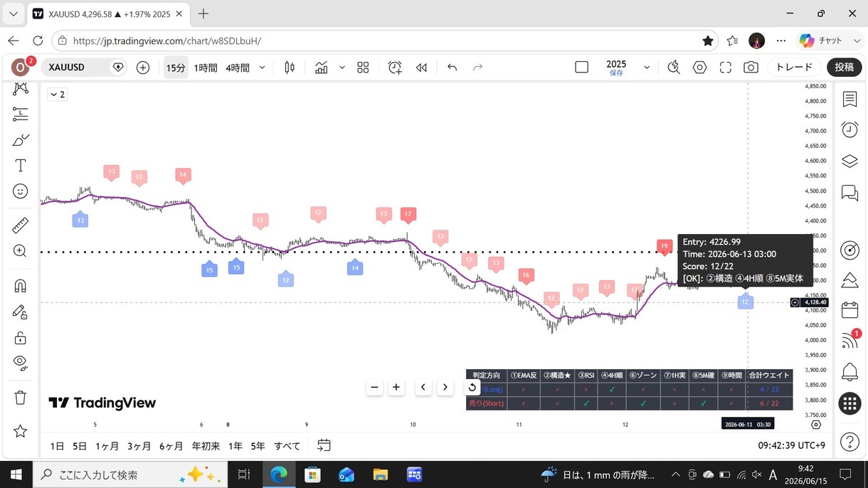
Task: Zoom out the chart with minus button
Action: (375, 388)
